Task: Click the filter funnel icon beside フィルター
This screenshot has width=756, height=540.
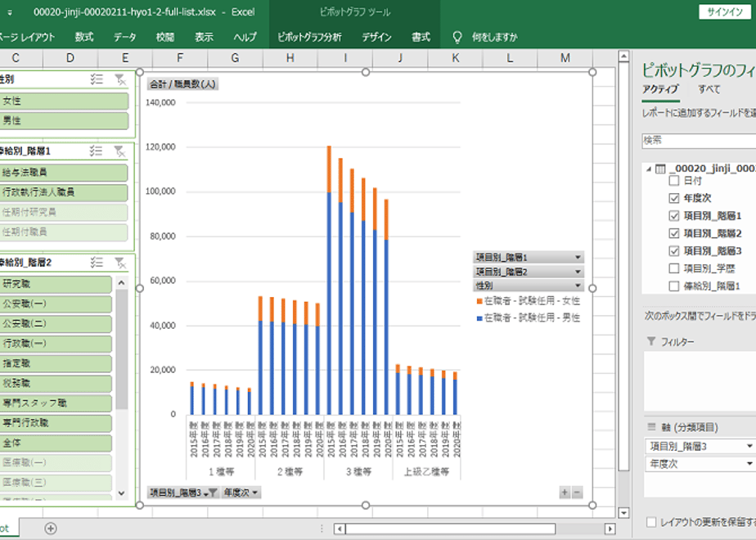Action: [651, 341]
